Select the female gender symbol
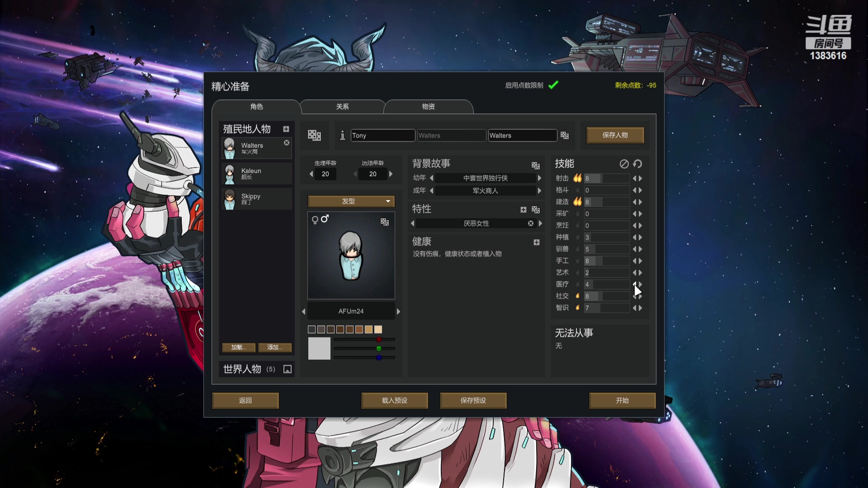The width and height of the screenshot is (868, 488). (x=315, y=220)
